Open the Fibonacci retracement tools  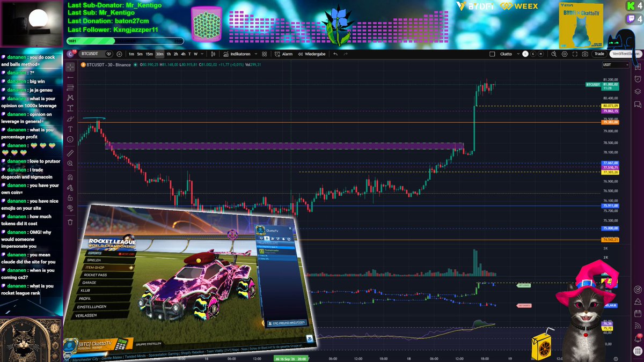(70, 87)
